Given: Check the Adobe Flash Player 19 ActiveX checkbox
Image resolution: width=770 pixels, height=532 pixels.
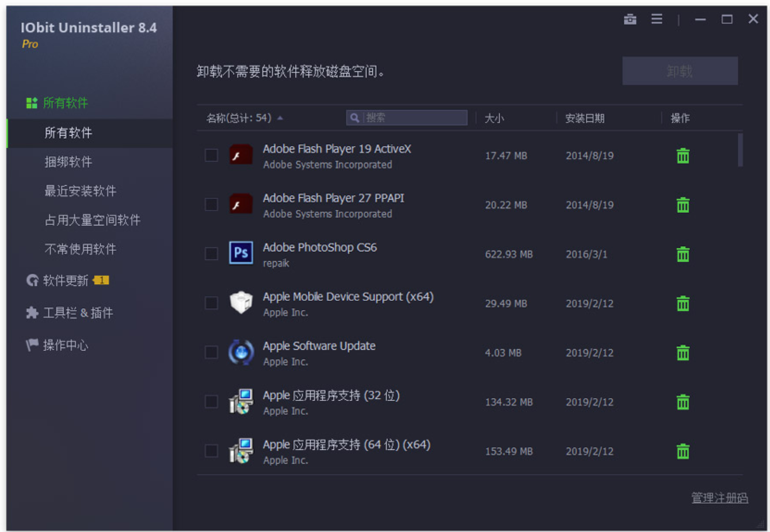Looking at the screenshot, I should 211,155.
